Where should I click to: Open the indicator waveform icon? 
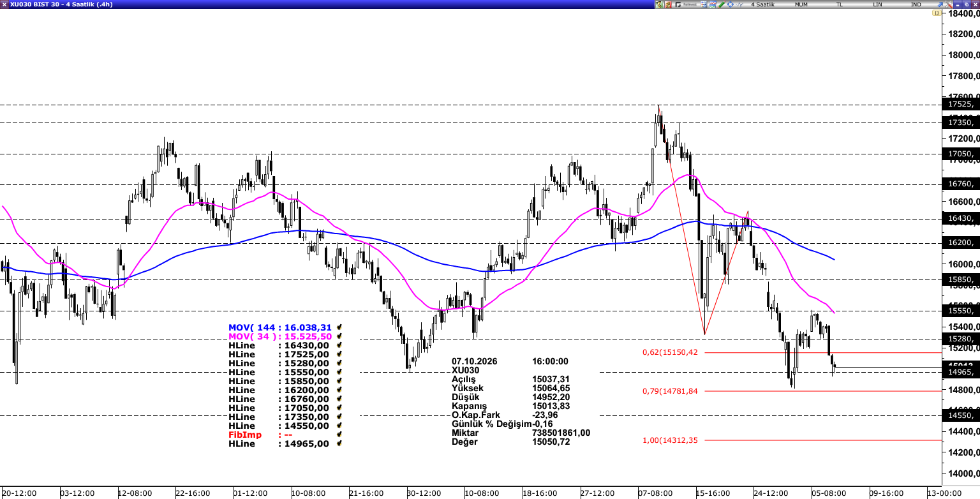tap(739, 4)
